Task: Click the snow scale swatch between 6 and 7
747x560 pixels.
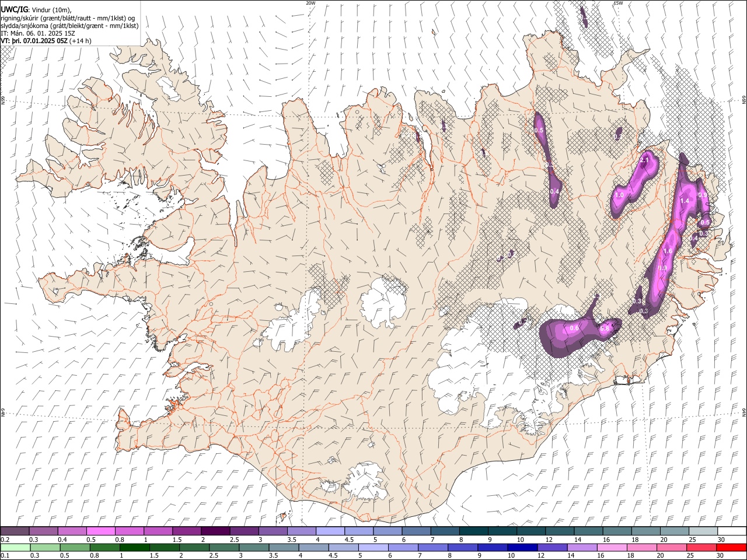Action: pyautogui.click(x=417, y=531)
